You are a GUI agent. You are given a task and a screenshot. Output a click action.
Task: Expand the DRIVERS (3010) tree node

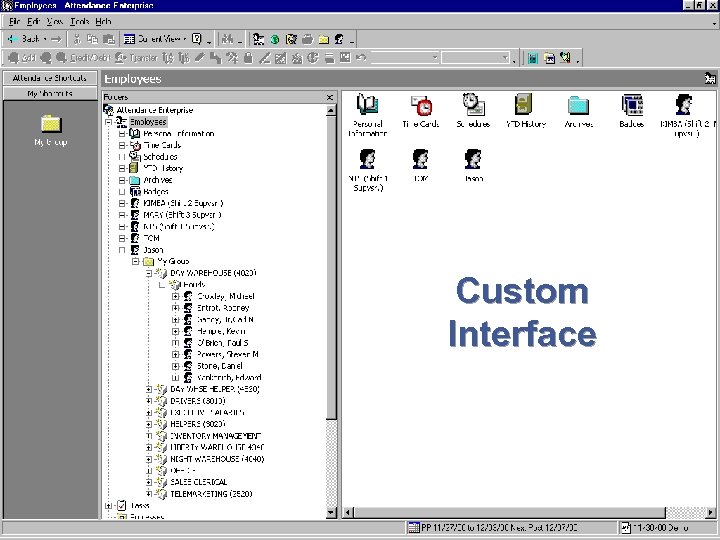pyautogui.click(x=148, y=400)
